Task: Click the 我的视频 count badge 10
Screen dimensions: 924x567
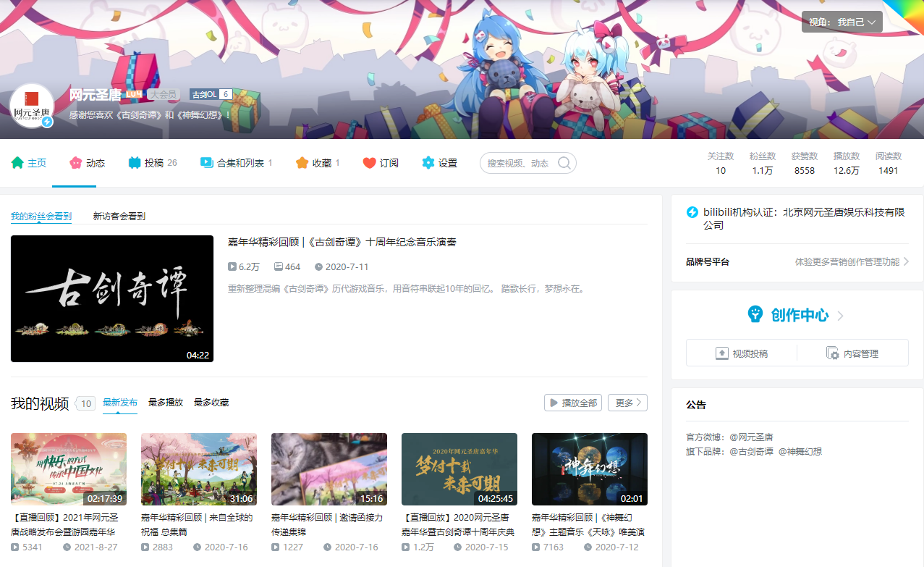Action: click(86, 403)
